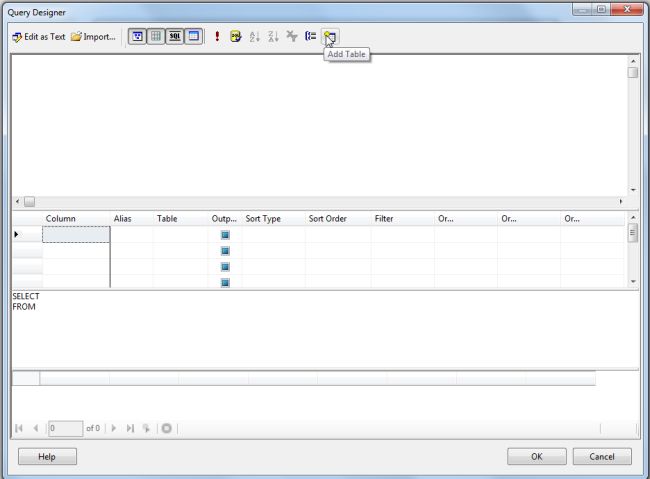650x479 pixels.
Task: Click the stop query icon in navigator
Action: 167,428
